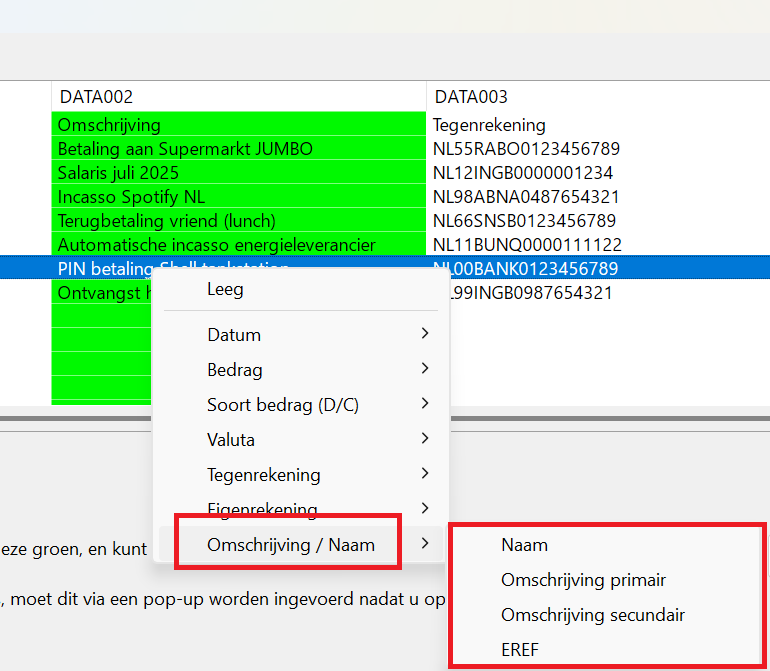The width and height of the screenshot is (770, 671).
Task: Select the Leeg context menu entry
Action: coord(301,289)
